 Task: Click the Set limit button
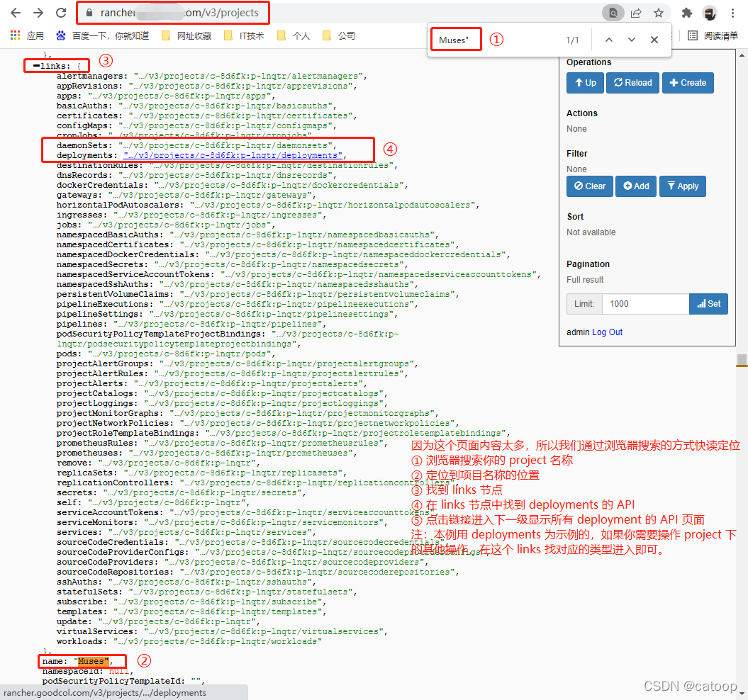coord(708,304)
